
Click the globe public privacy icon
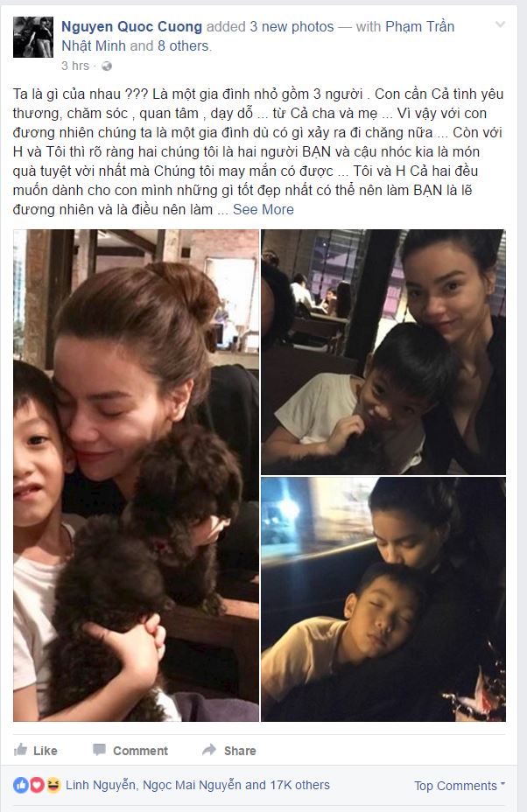tap(107, 66)
